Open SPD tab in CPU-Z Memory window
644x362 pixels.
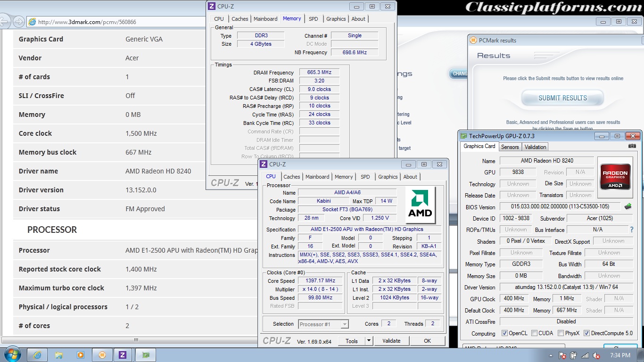(x=314, y=19)
